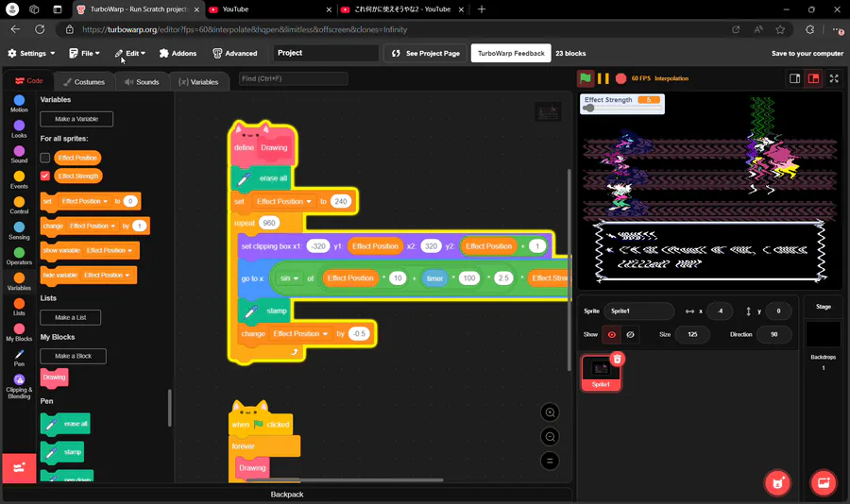Switch to the Code tab
850x504 pixels.
pyautogui.click(x=28, y=81)
